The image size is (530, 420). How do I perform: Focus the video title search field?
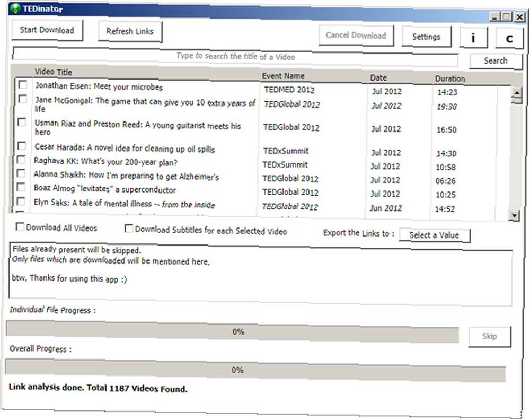pyautogui.click(x=235, y=56)
